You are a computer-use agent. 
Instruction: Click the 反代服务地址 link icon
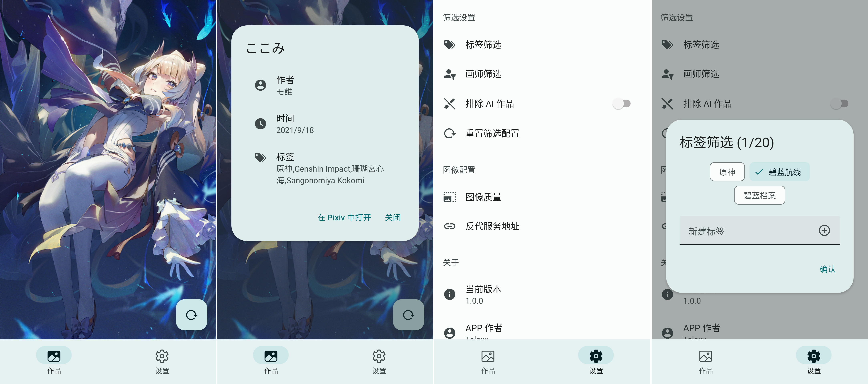click(449, 226)
